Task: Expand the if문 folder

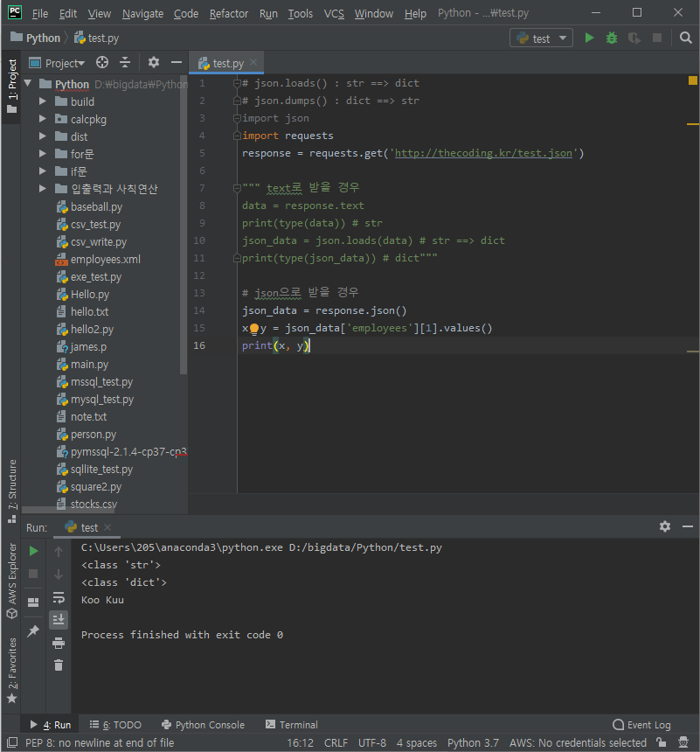Action: coord(43,171)
